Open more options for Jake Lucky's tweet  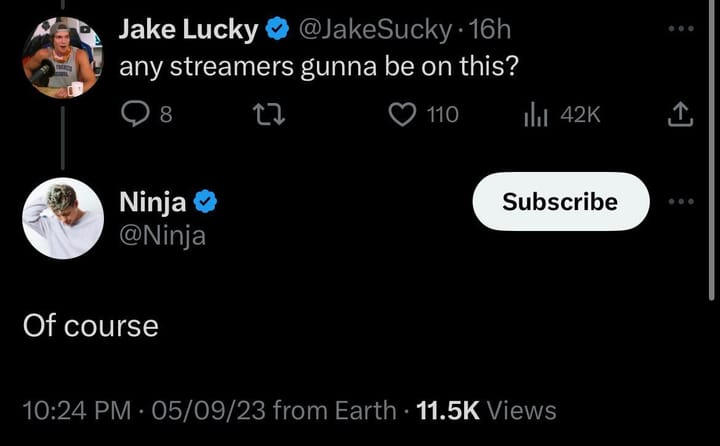[680, 28]
